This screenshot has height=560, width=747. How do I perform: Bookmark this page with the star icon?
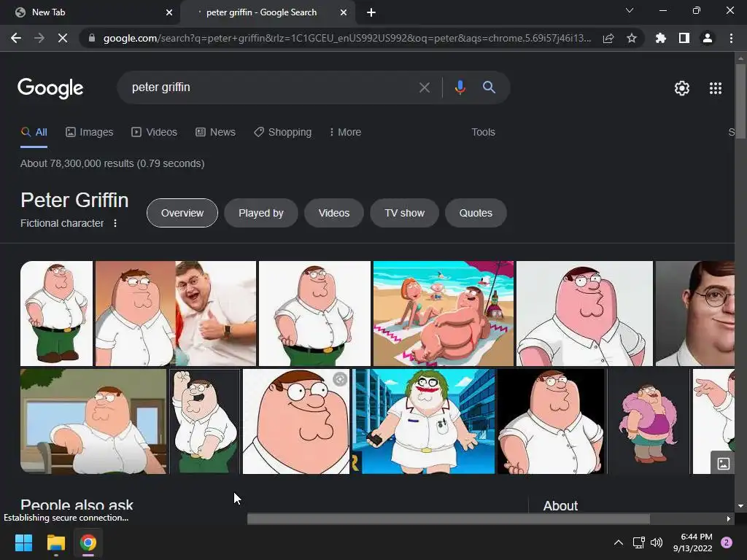pos(632,38)
